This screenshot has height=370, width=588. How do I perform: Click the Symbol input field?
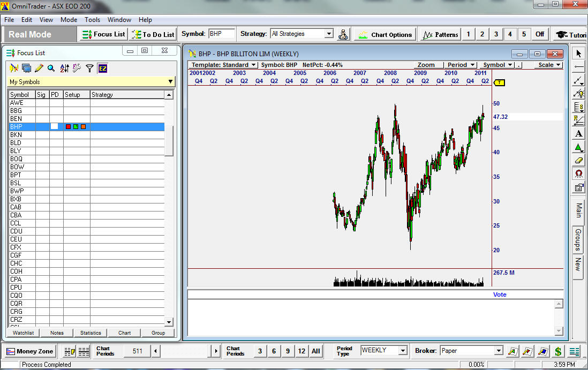(x=222, y=34)
